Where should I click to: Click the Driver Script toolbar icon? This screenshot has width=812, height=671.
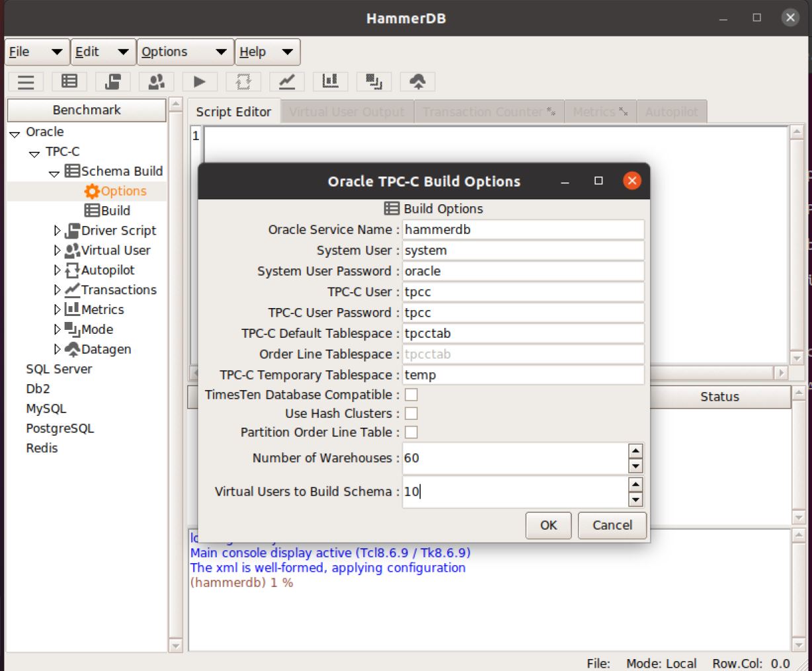pos(113,81)
